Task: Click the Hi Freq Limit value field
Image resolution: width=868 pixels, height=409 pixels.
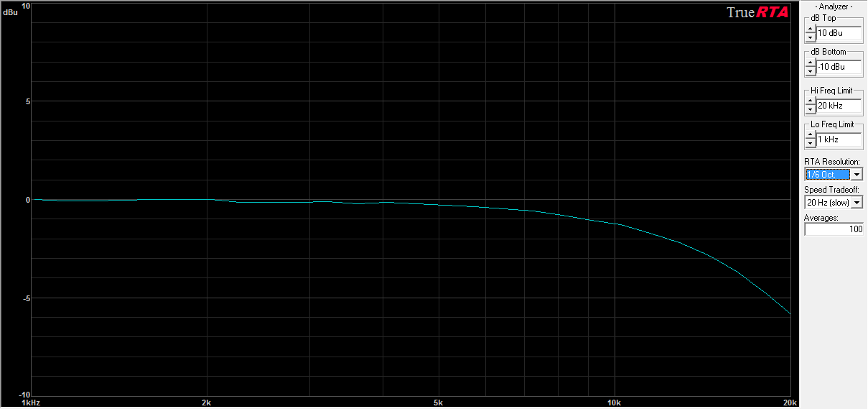Action: 839,106
